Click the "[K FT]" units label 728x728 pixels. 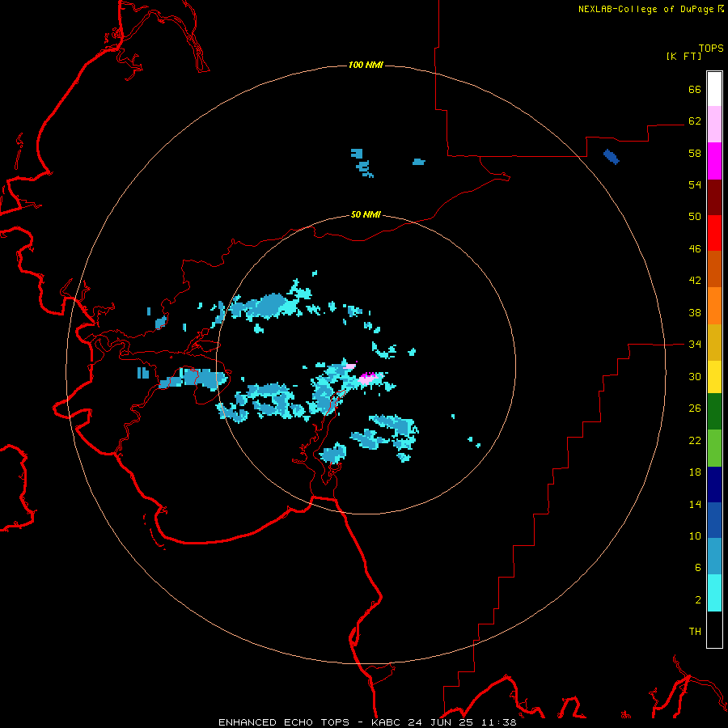pyautogui.click(x=684, y=57)
